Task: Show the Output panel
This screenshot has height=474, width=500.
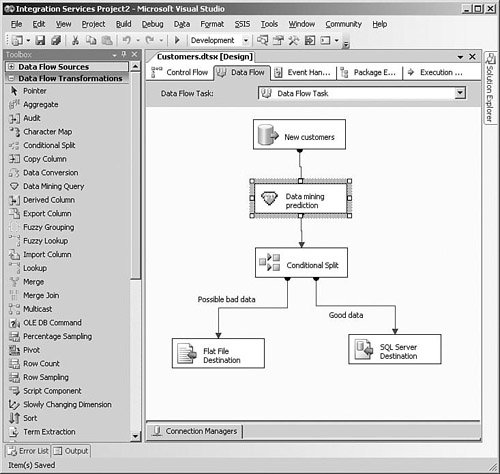Action: (71, 451)
